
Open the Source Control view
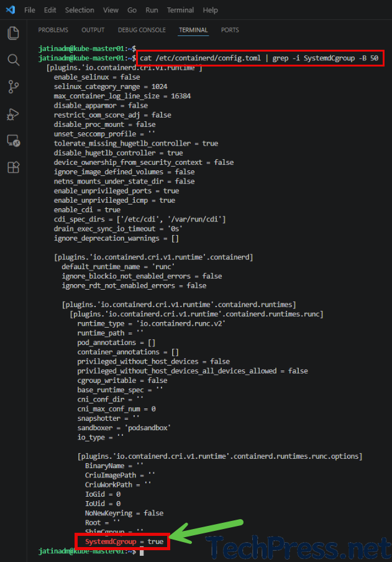pyautogui.click(x=13, y=87)
